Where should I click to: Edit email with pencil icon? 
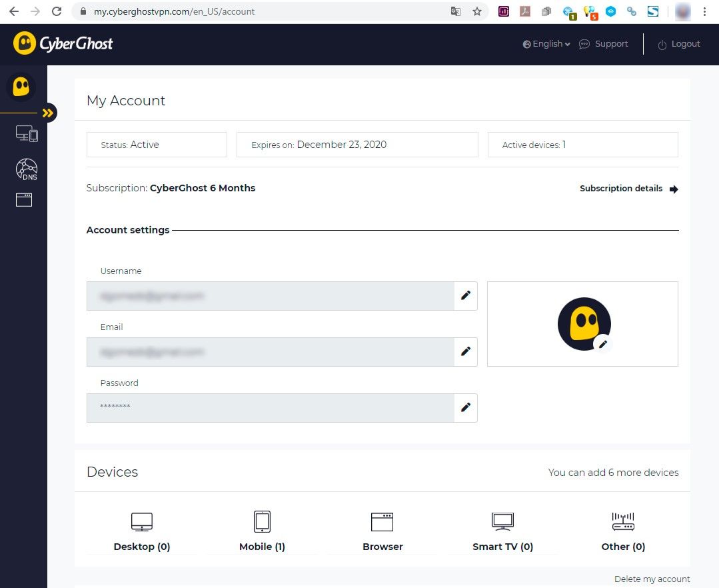[465, 351]
